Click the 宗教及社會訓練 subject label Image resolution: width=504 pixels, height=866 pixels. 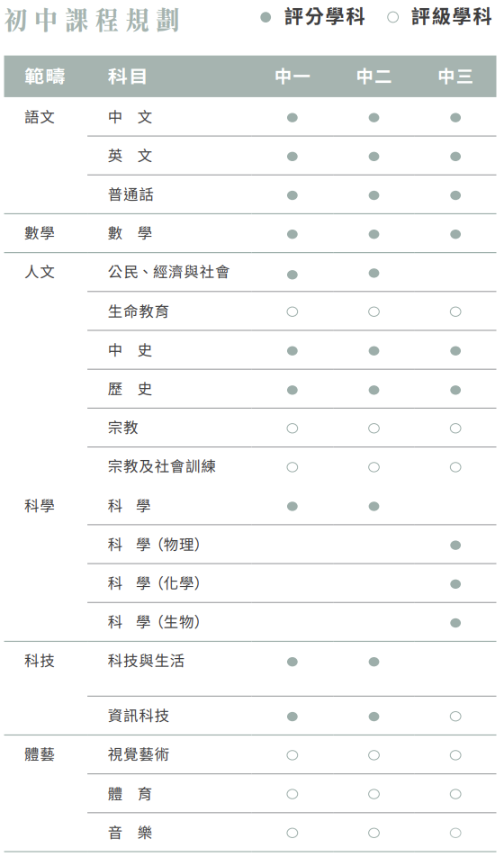[x=162, y=466]
